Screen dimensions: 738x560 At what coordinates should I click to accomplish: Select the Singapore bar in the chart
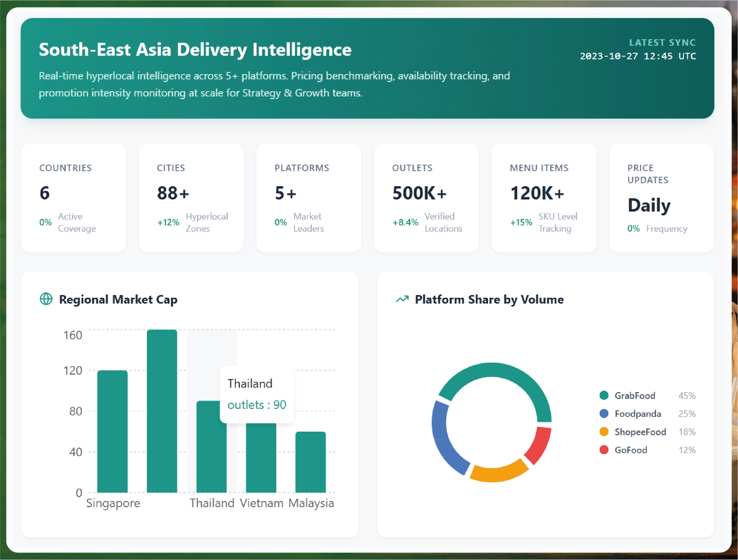(112, 431)
